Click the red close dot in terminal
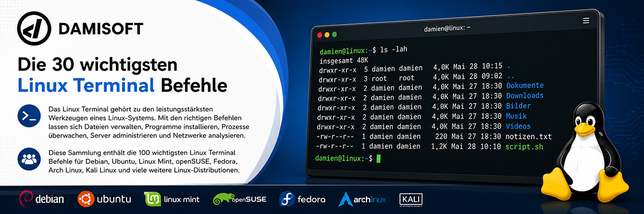Viewport: 644px width, 214px height. [320, 34]
